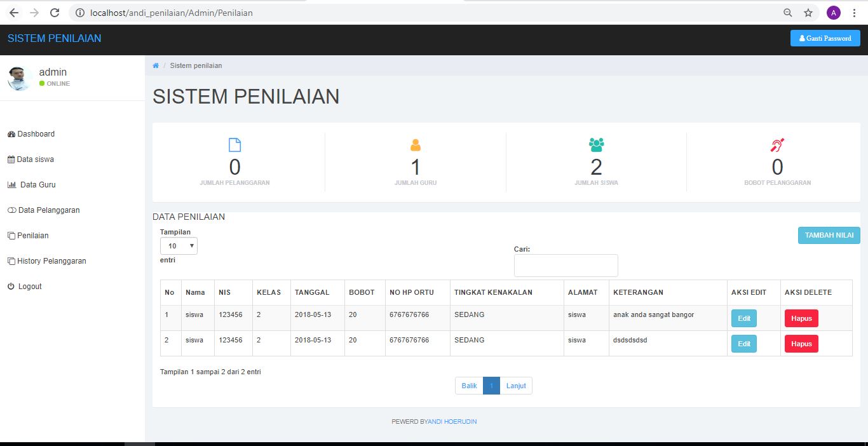
Task: Click the home icon in breadcrumb
Action: click(x=156, y=65)
